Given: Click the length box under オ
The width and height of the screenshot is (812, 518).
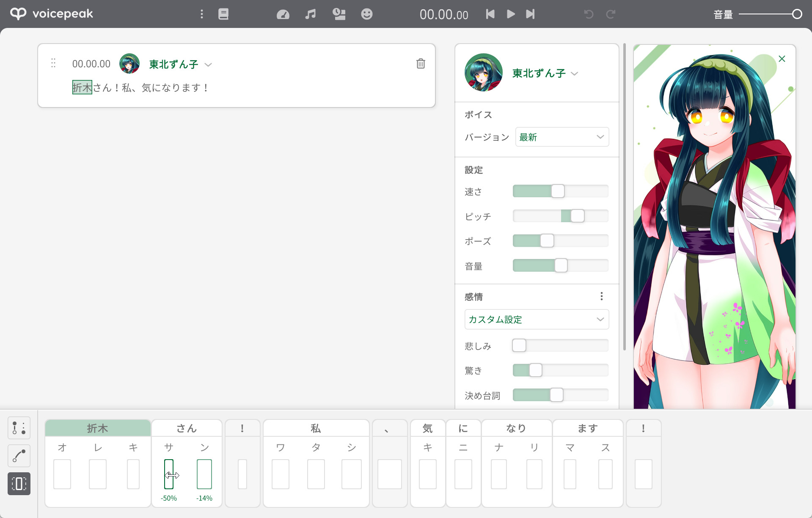Looking at the screenshot, I should click(x=62, y=474).
